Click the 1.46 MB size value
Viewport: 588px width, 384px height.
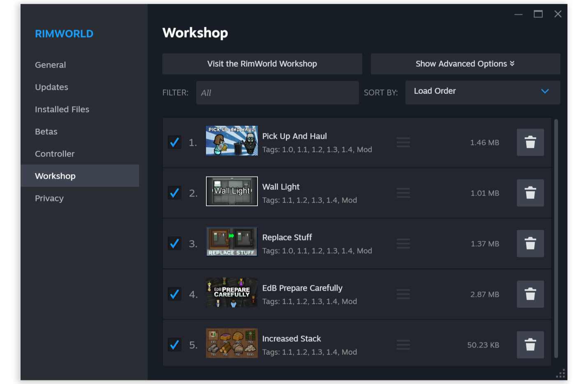[x=485, y=142]
